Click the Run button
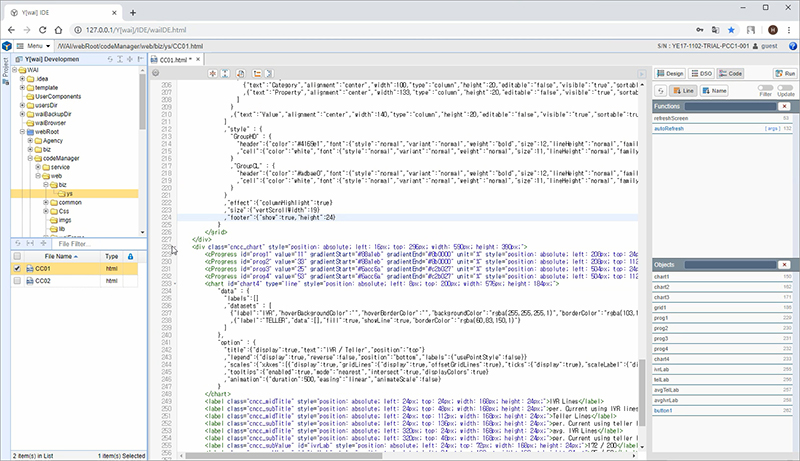The image size is (800, 461). click(x=784, y=74)
